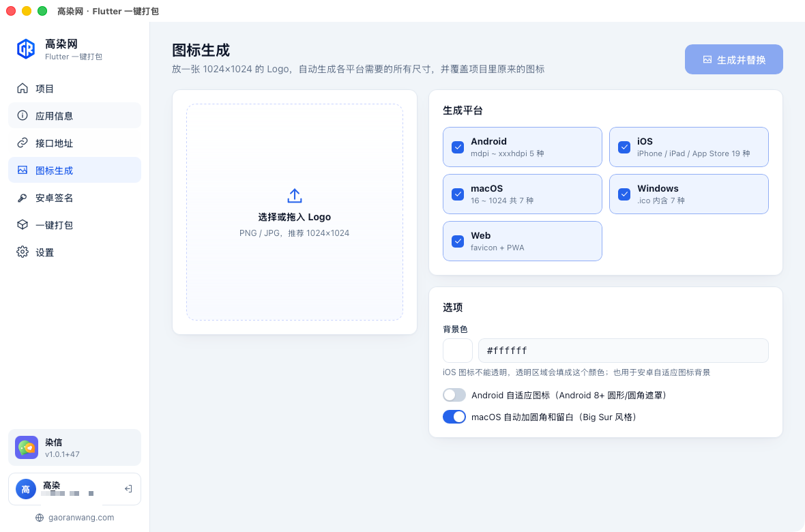Click the package box icon beside 一键打包
805x532 pixels.
point(23,225)
